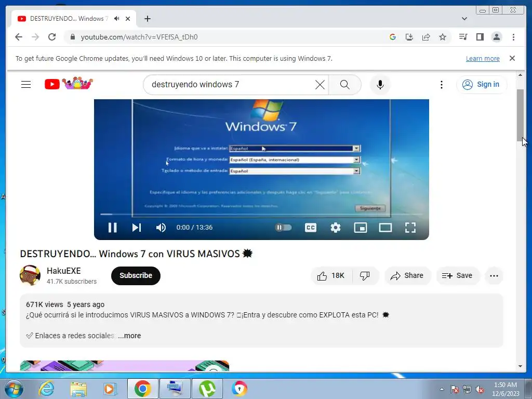The width and height of the screenshot is (532, 399).
Task: Reload the YouTube page
Action: point(52,37)
